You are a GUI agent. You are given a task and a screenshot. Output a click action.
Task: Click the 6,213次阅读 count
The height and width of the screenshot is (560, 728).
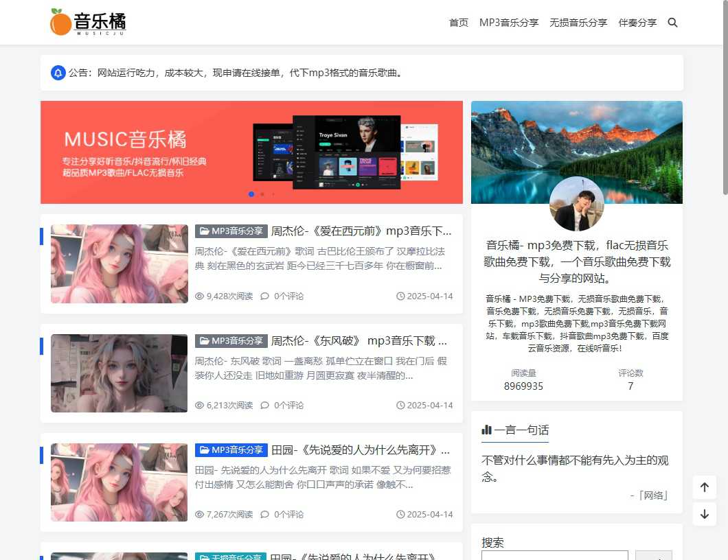point(229,405)
